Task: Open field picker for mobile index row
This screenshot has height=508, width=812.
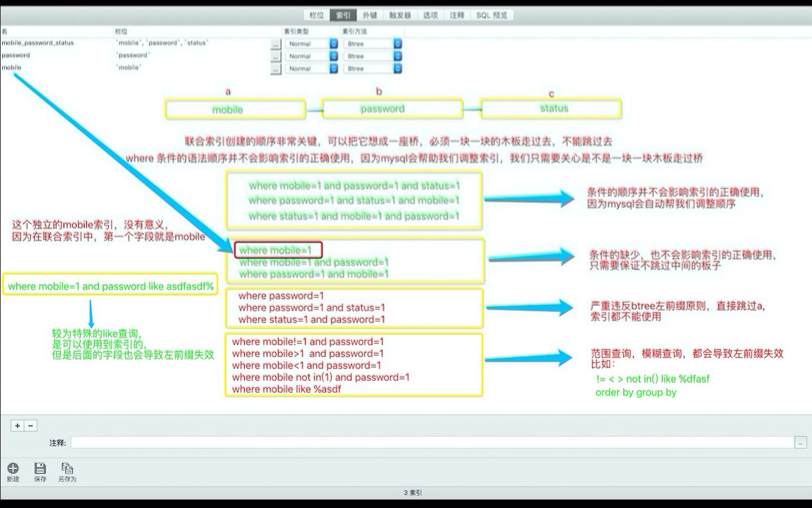Action: (x=275, y=69)
